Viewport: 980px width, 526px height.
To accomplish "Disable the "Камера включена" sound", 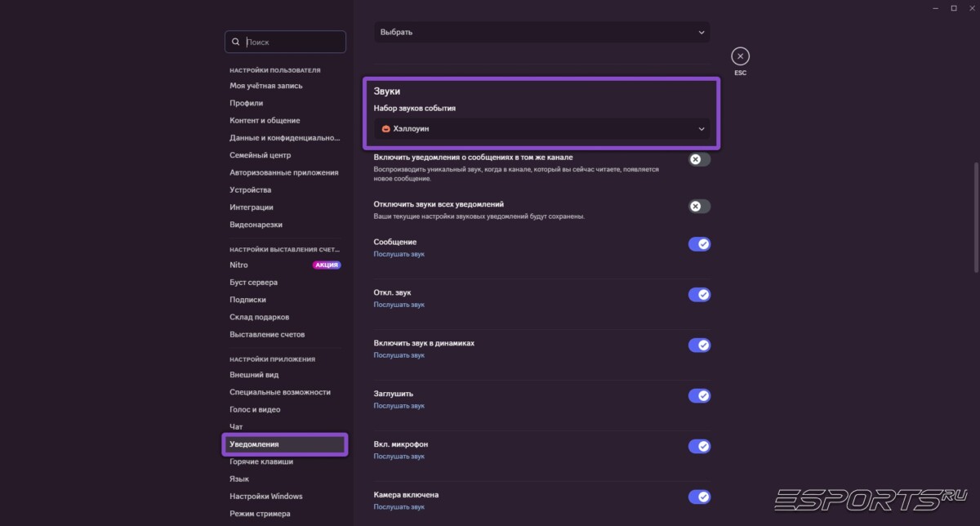I will pyautogui.click(x=701, y=497).
